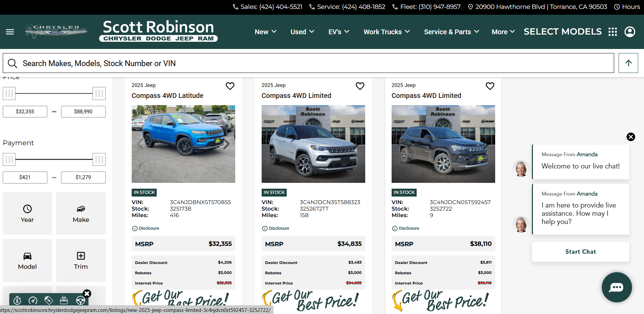Open the floating chat bubble icon
This screenshot has height=314, width=644.
click(617, 287)
